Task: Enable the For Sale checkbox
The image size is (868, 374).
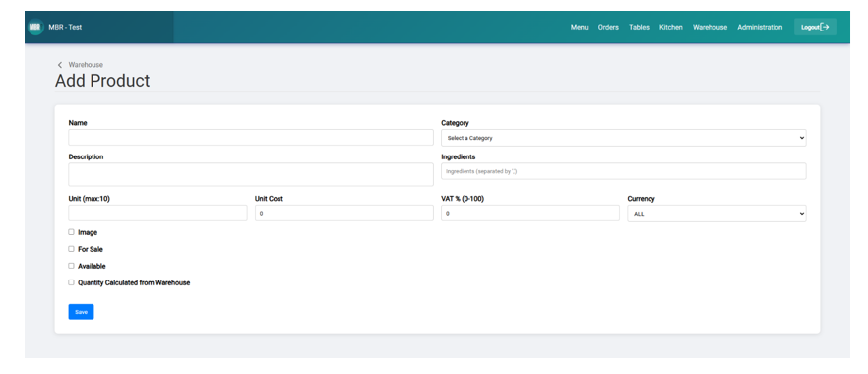Action: (71, 249)
